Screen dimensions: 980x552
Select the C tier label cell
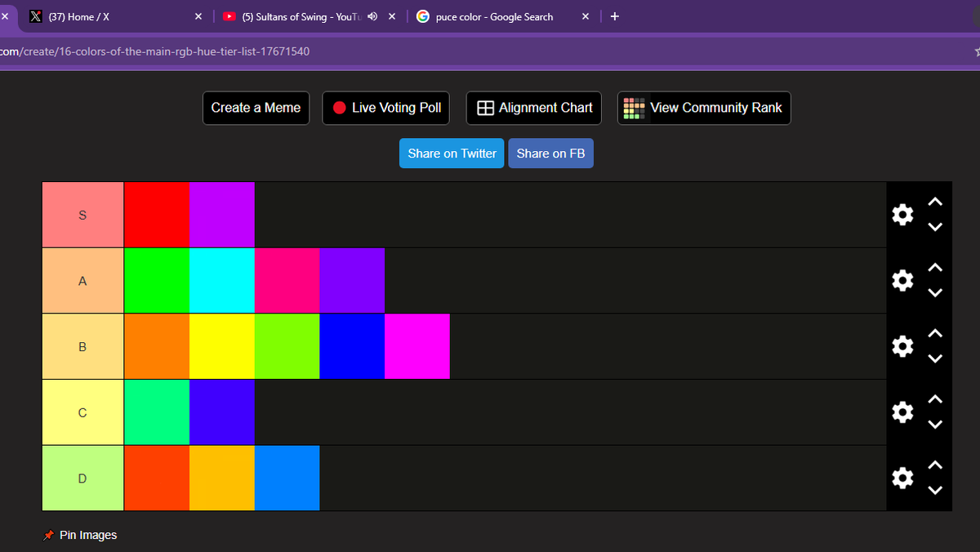pos(82,412)
